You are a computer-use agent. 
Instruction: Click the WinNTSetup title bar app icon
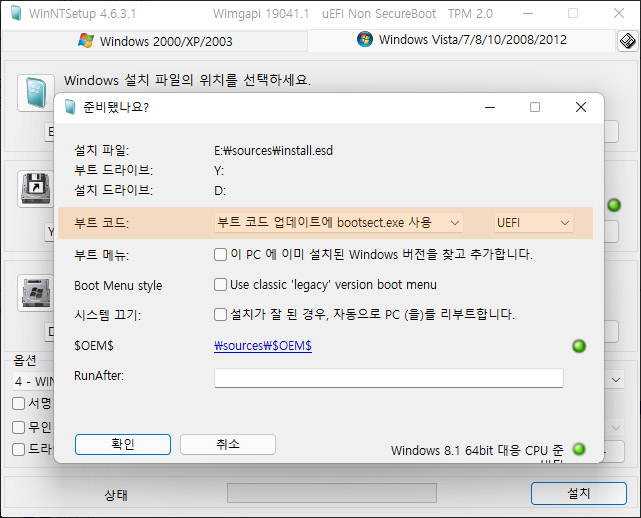16,13
